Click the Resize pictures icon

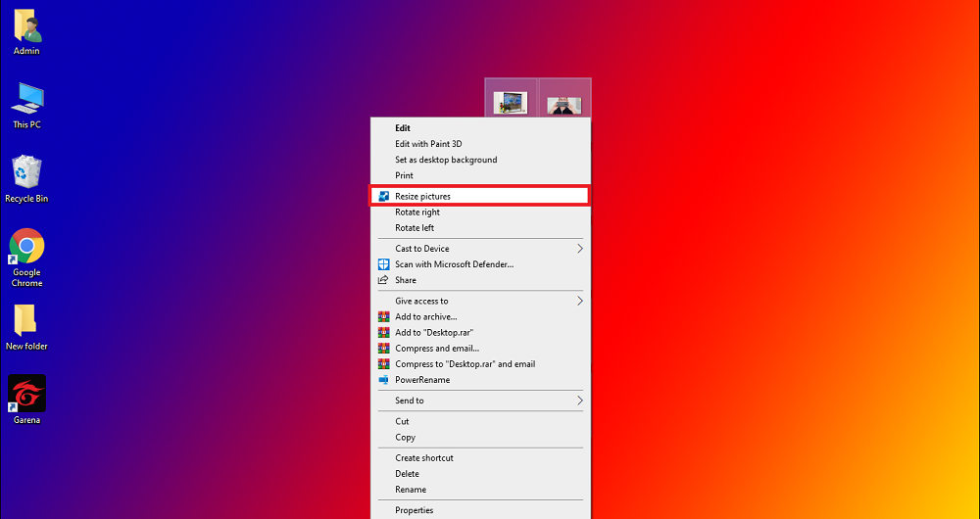pyautogui.click(x=384, y=196)
